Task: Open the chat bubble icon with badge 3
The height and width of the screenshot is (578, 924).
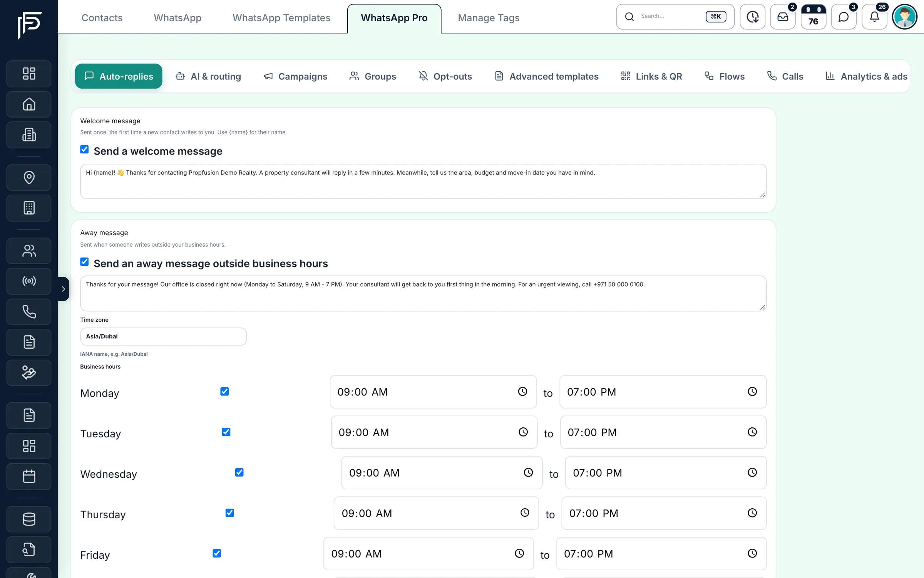Action: (844, 17)
